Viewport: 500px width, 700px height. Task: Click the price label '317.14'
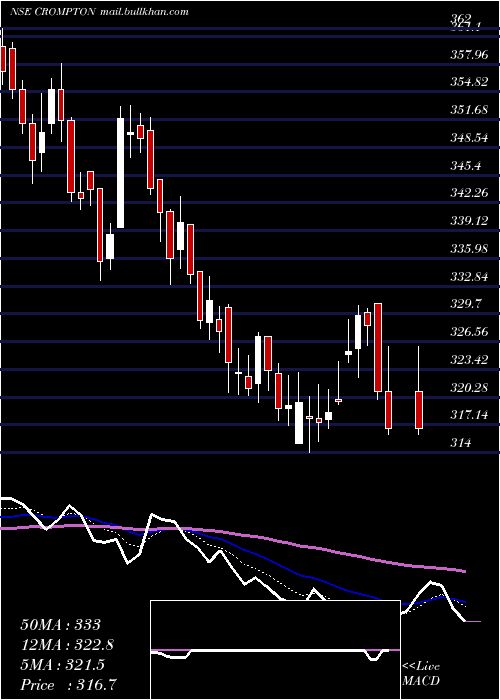470,415
